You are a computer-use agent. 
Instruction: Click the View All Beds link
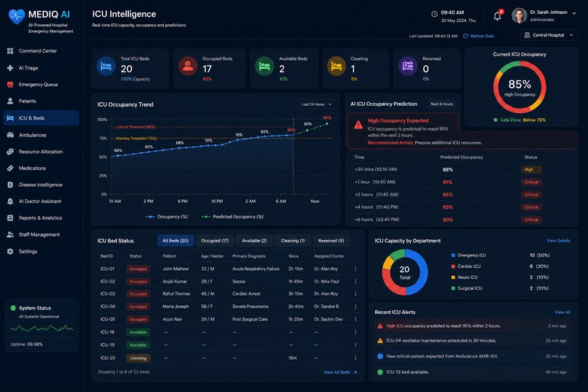pos(340,372)
